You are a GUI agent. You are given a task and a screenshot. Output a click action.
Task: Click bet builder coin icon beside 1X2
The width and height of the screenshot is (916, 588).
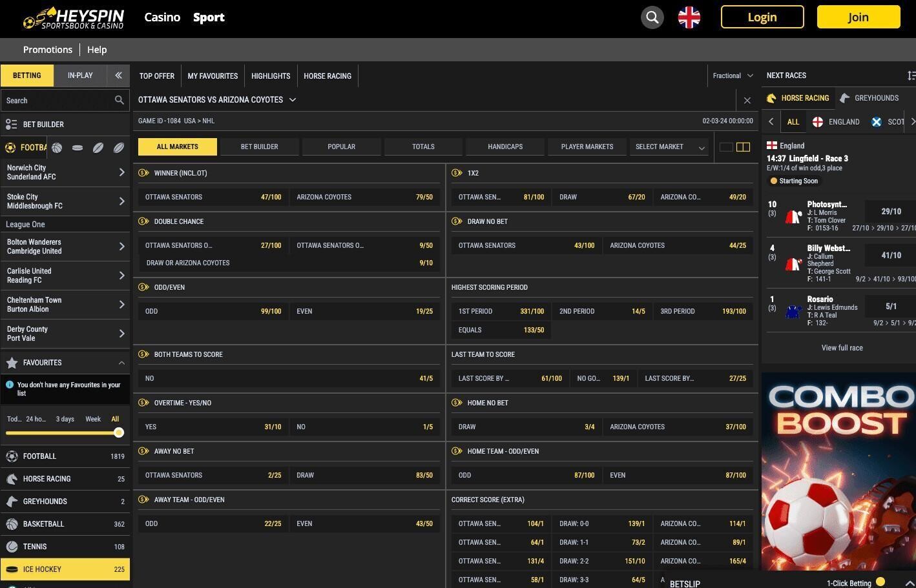[457, 173]
